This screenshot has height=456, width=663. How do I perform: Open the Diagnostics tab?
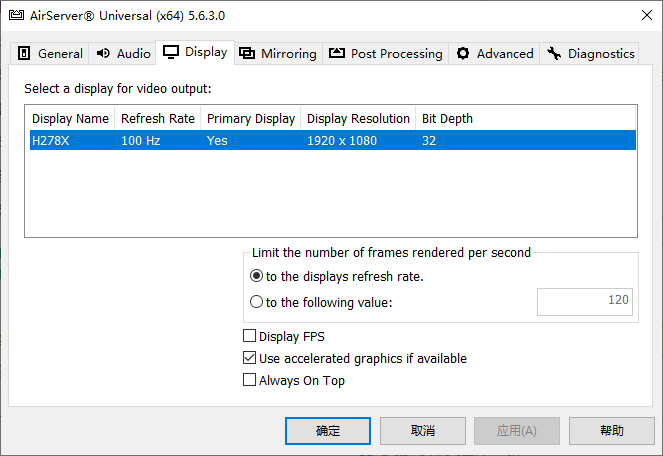pos(590,54)
